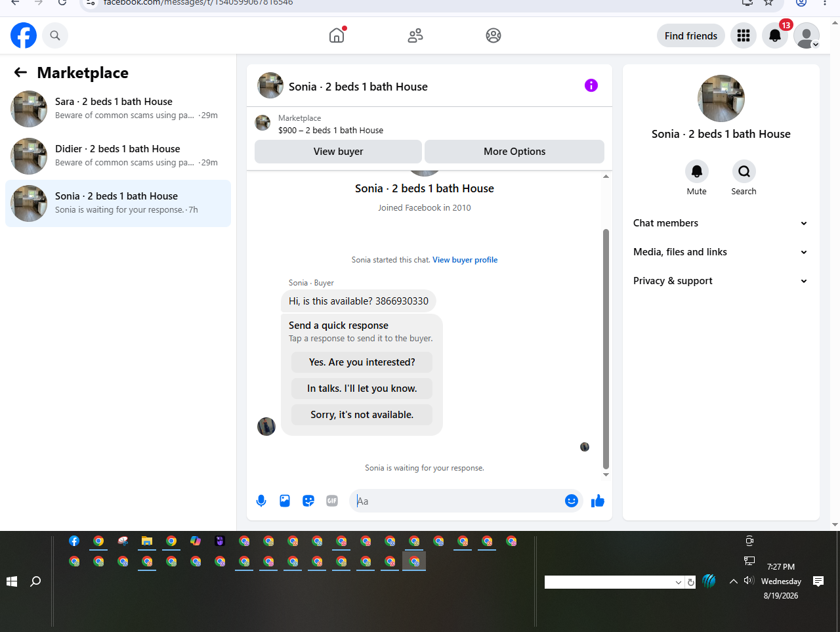Search in conversation using magnifier icon
This screenshot has width=840, height=632.
pyautogui.click(x=744, y=171)
